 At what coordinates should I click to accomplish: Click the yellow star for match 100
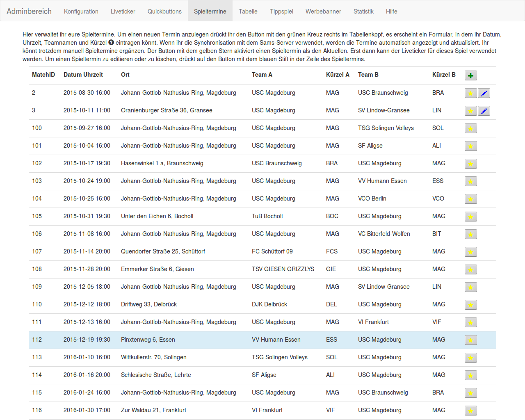(x=470, y=128)
